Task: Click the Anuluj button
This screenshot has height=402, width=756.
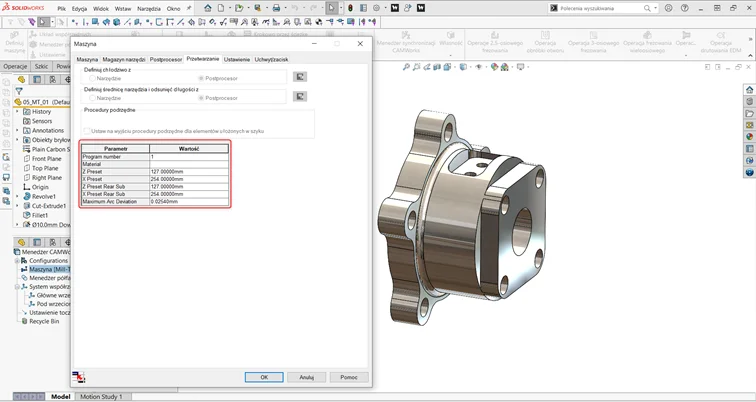Action: (x=307, y=377)
